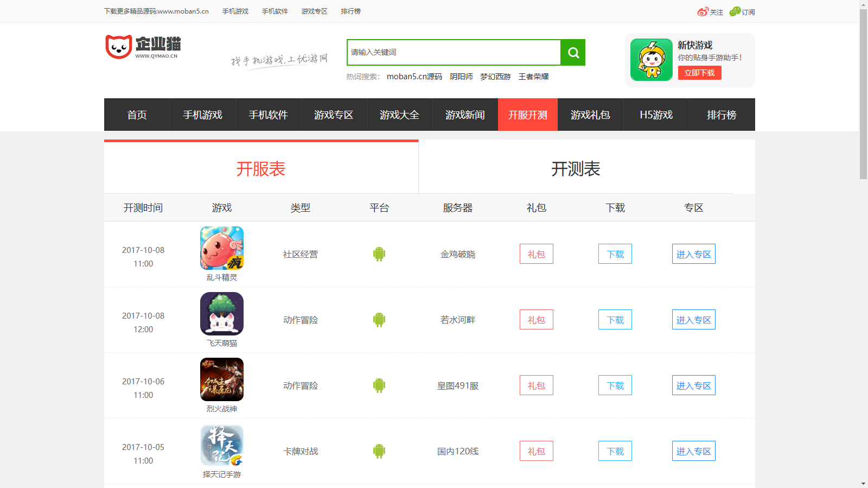Image resolution: width=868 pixels, height=488 pixels.
Task: Get the 礼包 for 飞天萌猫
Action: click(x=537, y=320)
